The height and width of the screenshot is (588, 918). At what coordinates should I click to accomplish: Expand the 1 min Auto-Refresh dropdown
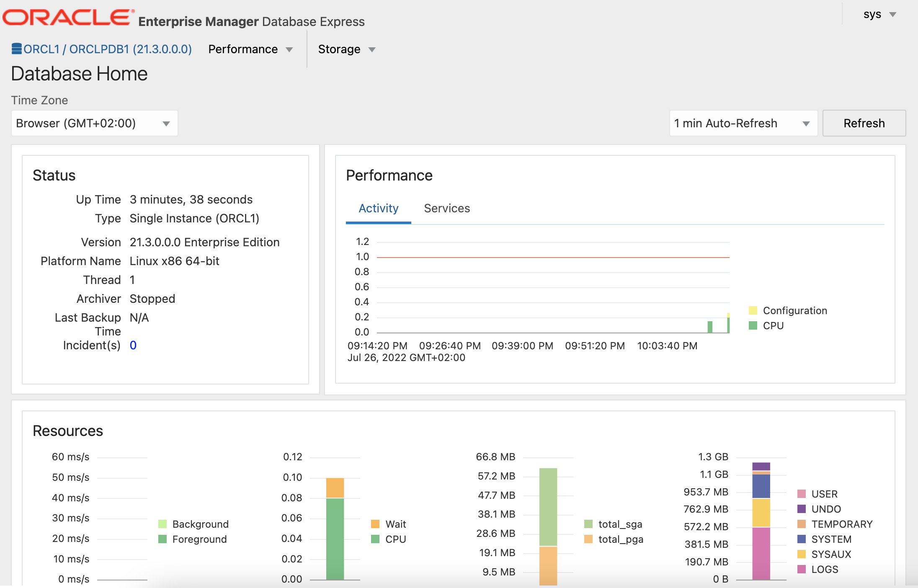click(x=743, y=124)
